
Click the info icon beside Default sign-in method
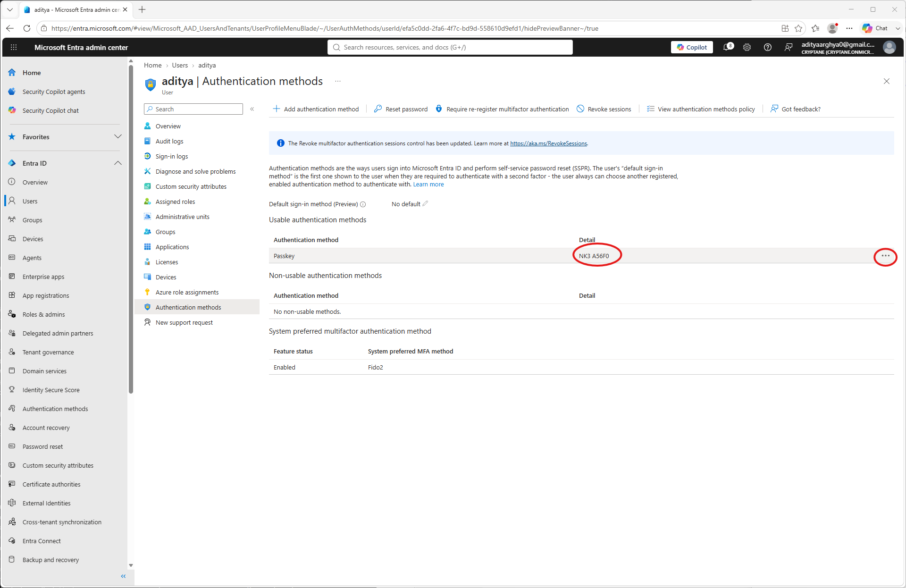coord(363,204)
